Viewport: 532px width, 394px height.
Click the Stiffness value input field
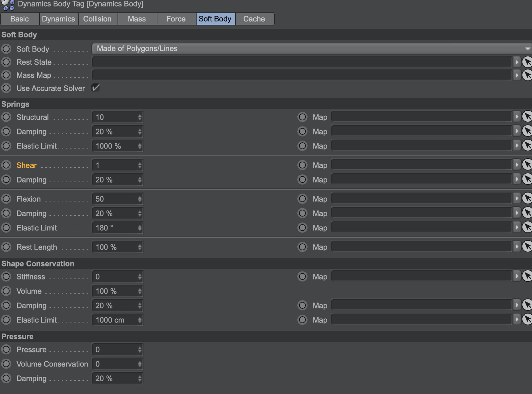click(x=117, y=277)
